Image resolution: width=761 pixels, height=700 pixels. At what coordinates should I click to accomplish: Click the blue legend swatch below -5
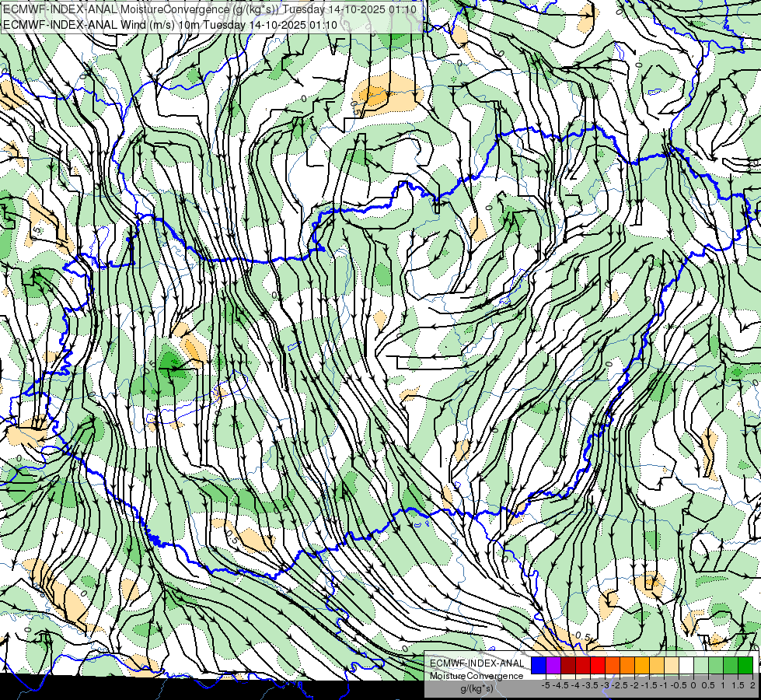click(539, 665)
